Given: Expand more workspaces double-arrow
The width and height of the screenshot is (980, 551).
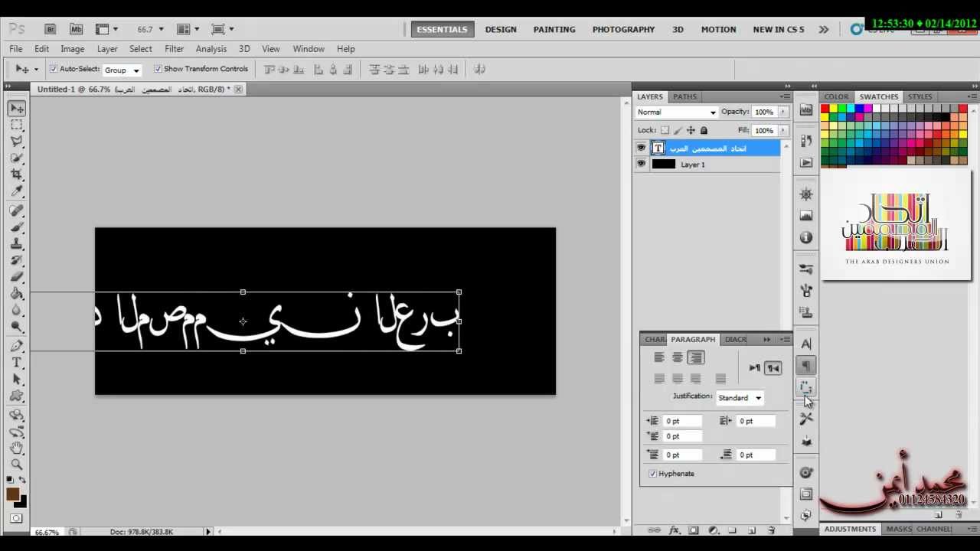Looking at the screenshot, I should pyautogui.click(x=823, y=29).
